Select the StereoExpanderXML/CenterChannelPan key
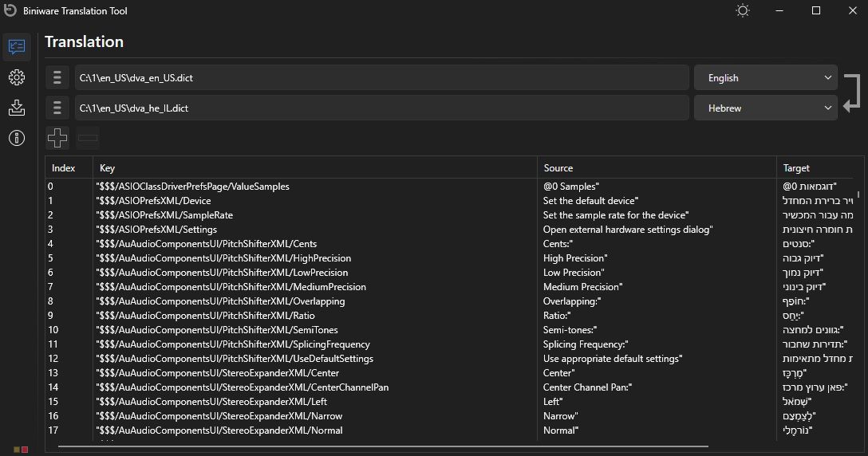868x456 pixels. pos(243,388)
